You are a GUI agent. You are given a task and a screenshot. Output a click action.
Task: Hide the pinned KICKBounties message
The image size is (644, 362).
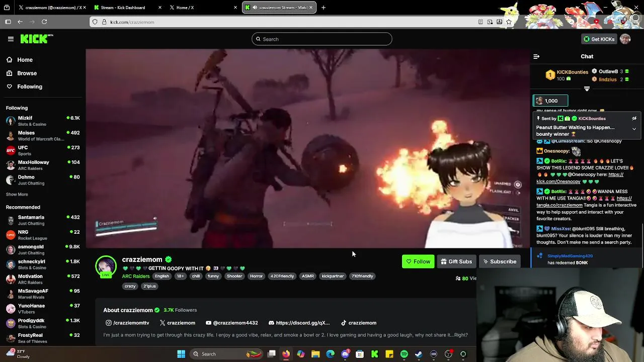point(634,119)
